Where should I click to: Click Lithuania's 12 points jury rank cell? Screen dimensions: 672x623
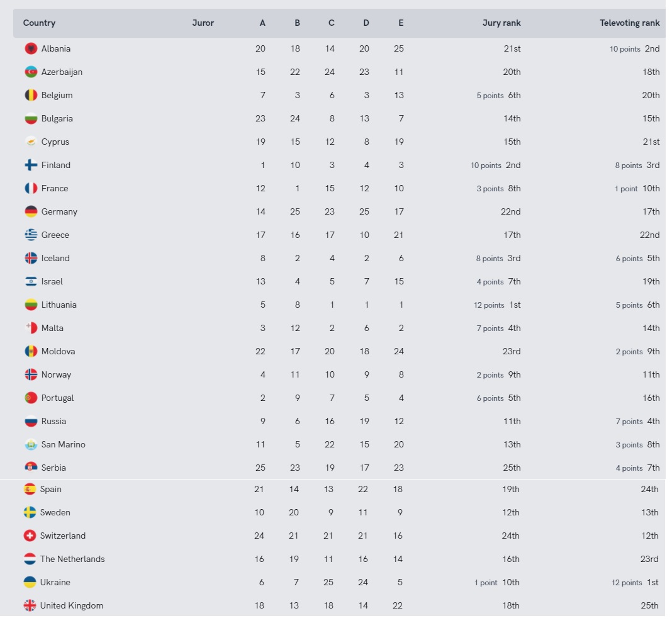pos(498,305)
